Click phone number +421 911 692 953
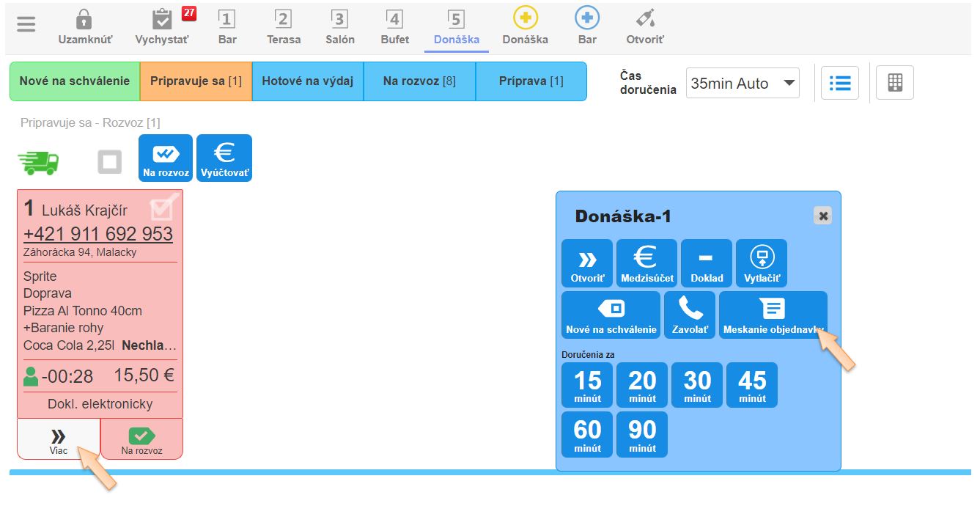 pos(98,233)
